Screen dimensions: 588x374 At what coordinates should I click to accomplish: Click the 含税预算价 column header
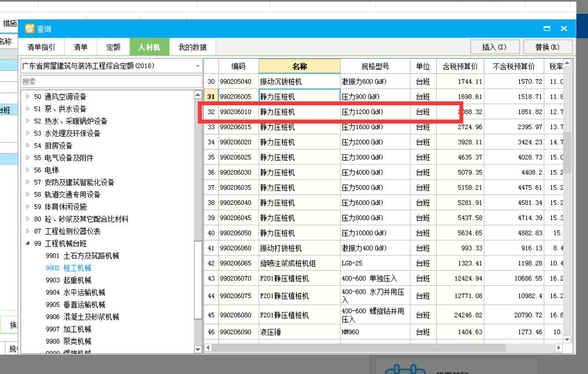pos(460,66)
